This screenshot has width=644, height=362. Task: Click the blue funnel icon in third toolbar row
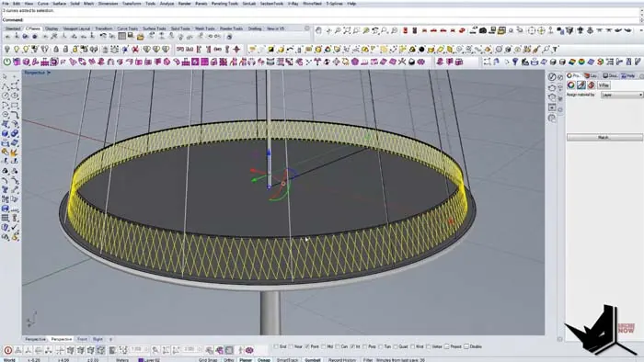515,62
